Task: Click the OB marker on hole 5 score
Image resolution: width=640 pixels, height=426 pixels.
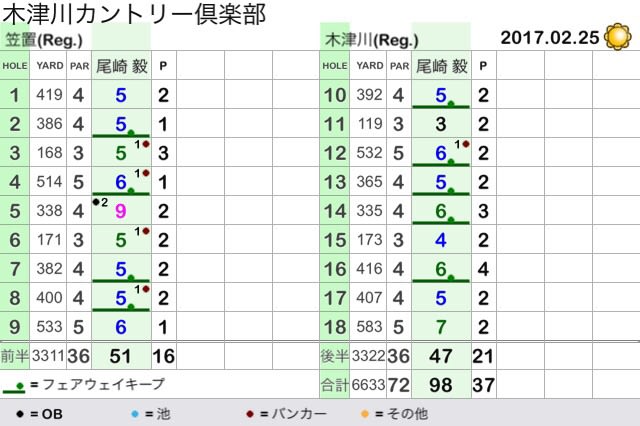Action: tap(96, 202)
